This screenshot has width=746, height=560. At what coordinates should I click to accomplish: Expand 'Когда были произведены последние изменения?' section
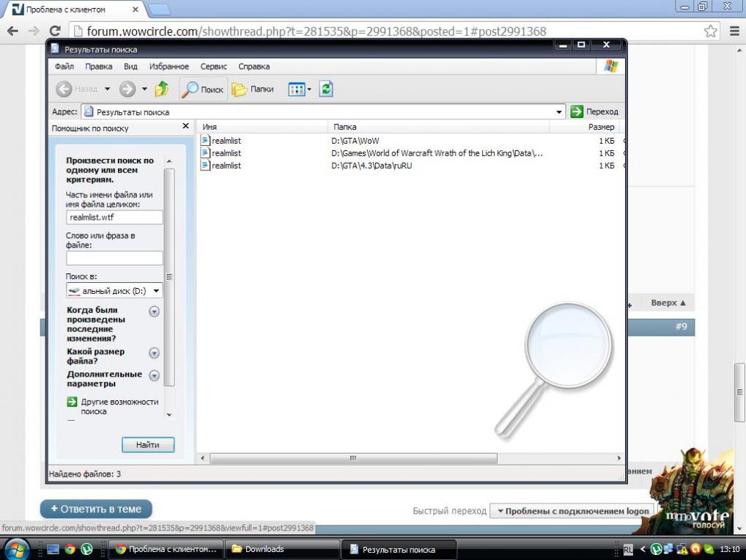(154, 312)
